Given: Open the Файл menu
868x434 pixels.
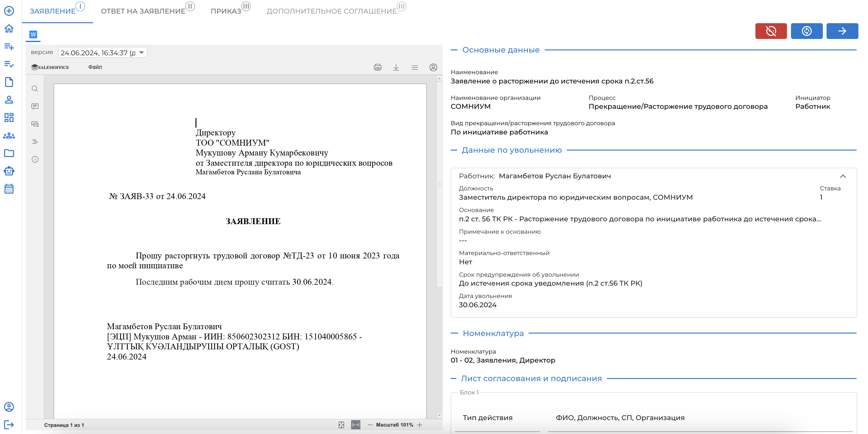Looking at the screenshot, I should [95, 67].
